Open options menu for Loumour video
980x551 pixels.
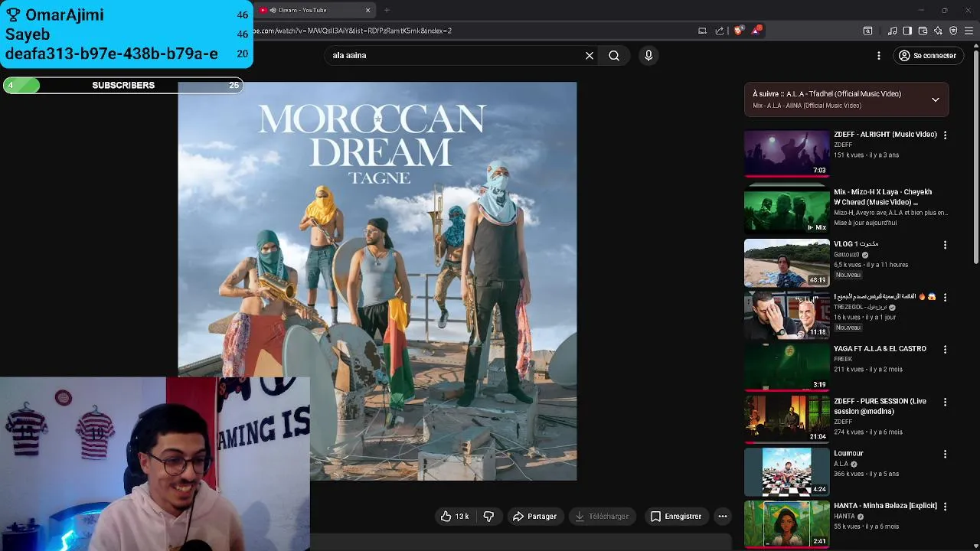pos(945,454)
